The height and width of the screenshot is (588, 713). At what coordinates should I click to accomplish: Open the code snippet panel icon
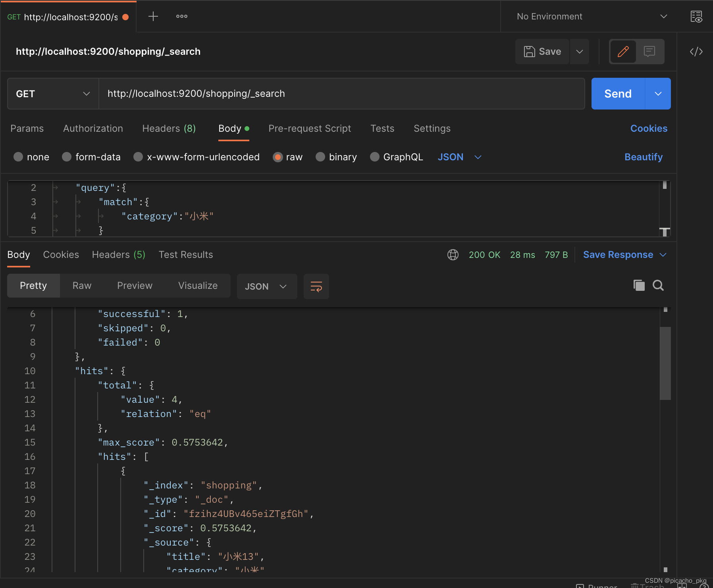(x=696, y=52)
